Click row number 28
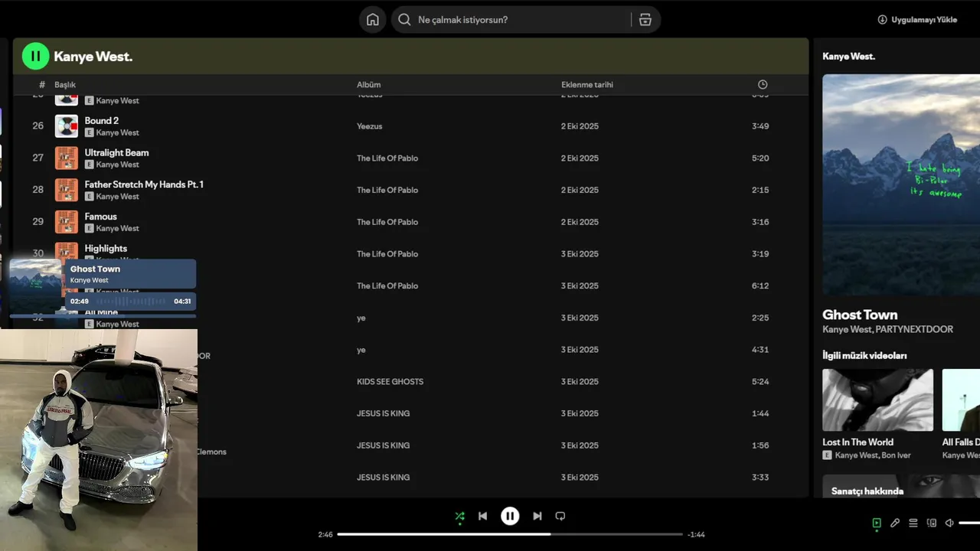980x551 pixels. (38, 190)
